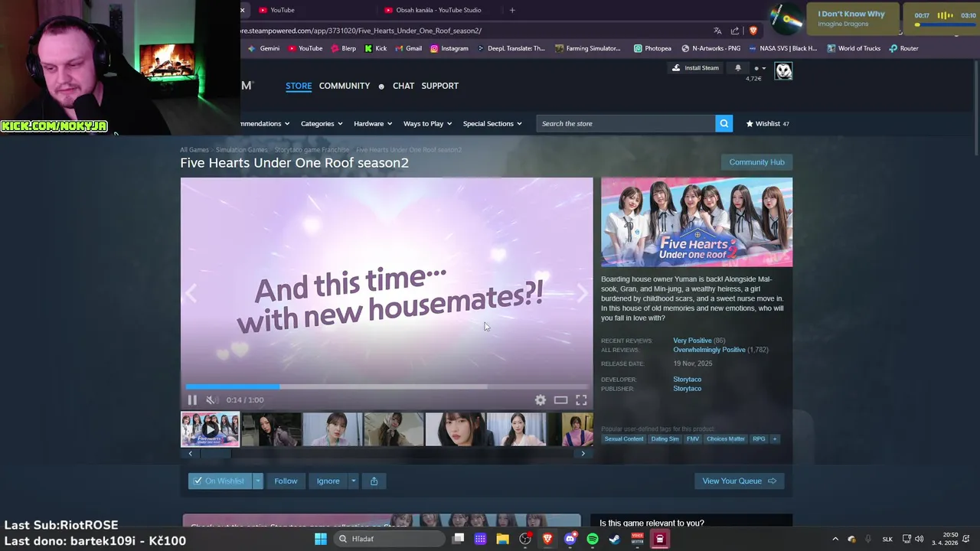Expand account dropdown next to notifications
Image resolution: width=980 pixels, height=551 pixels.
pyautogui.click(x=759, y=68)
